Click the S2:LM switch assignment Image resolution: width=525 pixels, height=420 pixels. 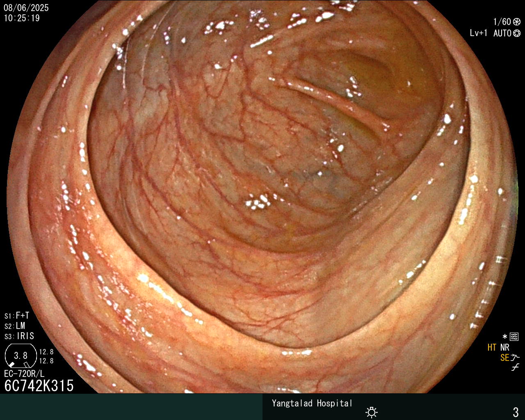(x=15, y=326)
